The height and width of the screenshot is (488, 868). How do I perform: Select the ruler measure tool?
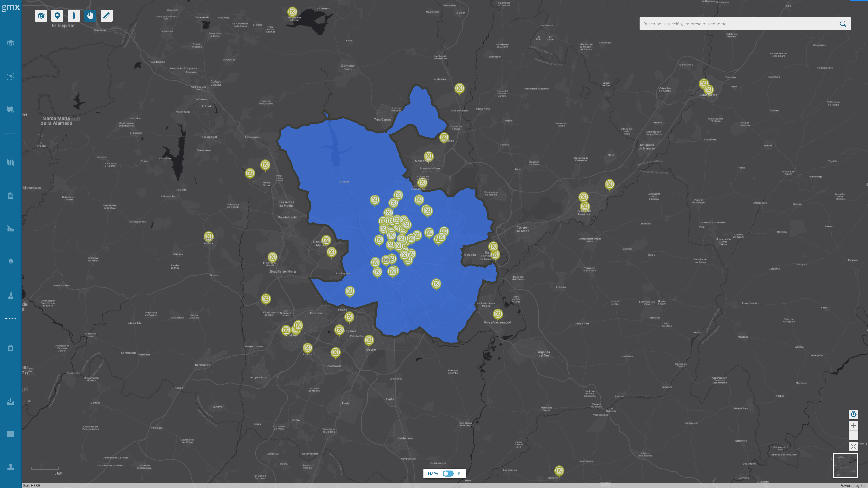pyautogui.click(x=107, y=16)
